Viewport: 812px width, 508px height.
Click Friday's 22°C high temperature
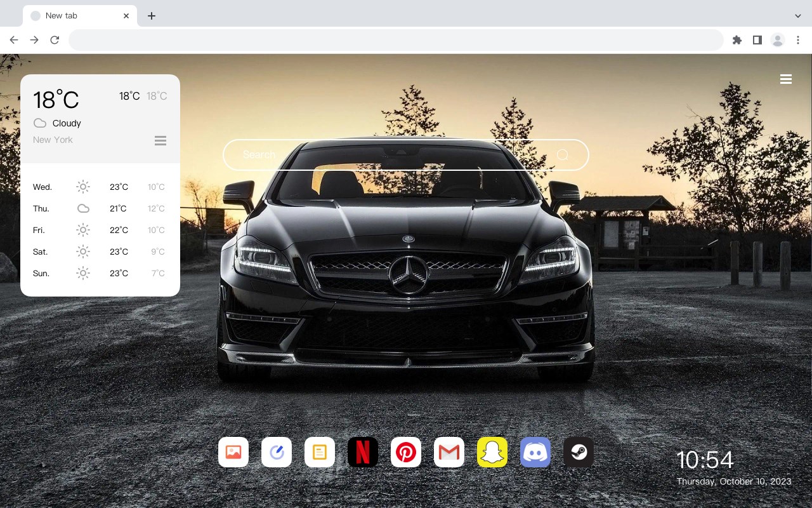(119, 230)
